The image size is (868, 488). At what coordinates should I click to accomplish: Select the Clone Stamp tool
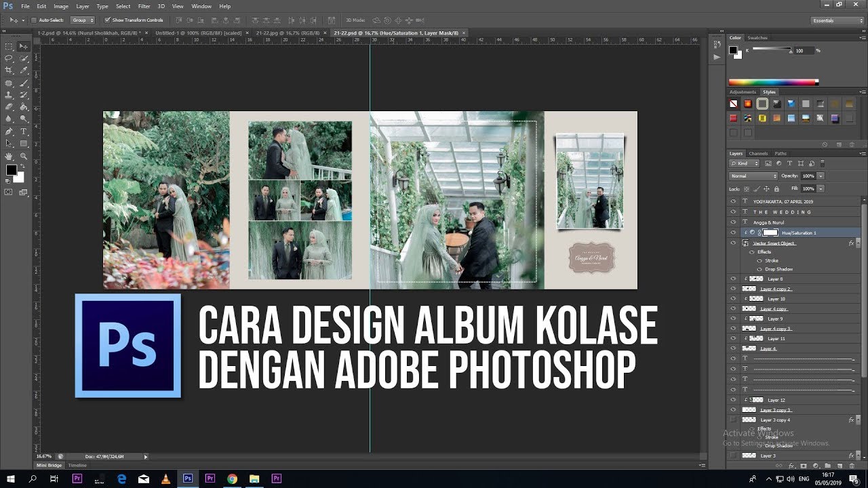coord(9,95)
